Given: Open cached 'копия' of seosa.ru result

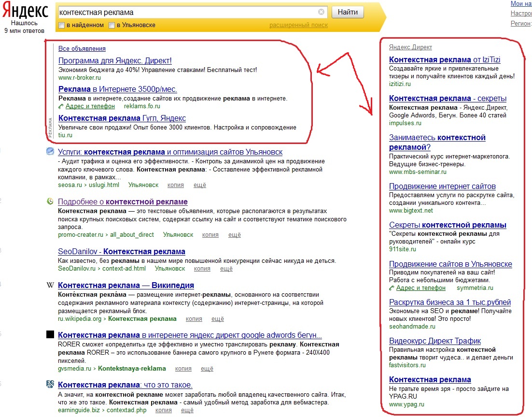Looking at the screenshot, I should pyautogui.click(x=175, y=185).
